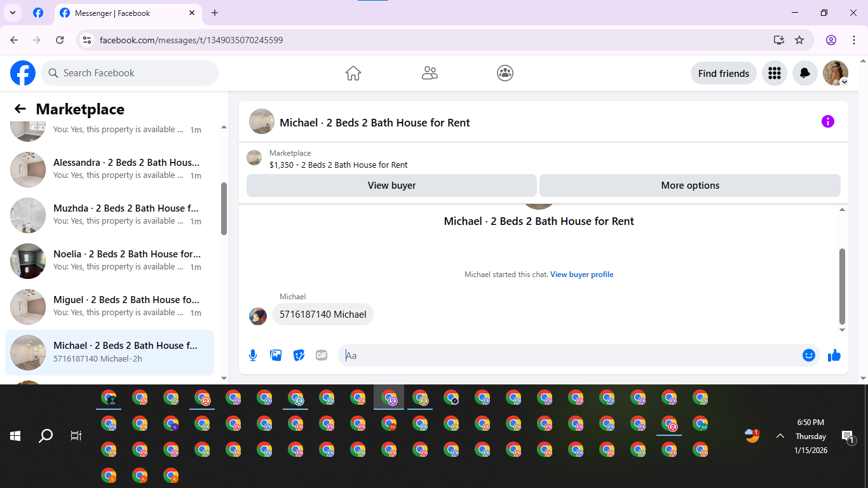868x488 pixels.
Task: Open account profile picture menu
Action: [x=835, y=74]
